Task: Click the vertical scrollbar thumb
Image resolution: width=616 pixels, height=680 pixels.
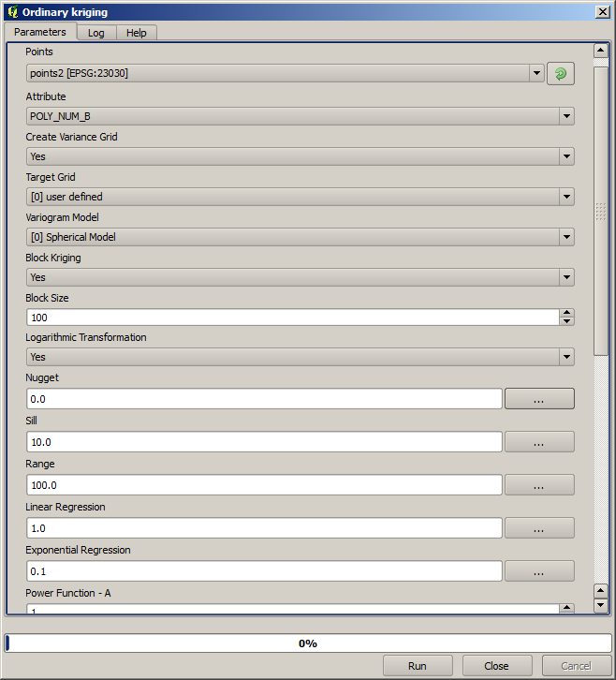Action: 601,211
